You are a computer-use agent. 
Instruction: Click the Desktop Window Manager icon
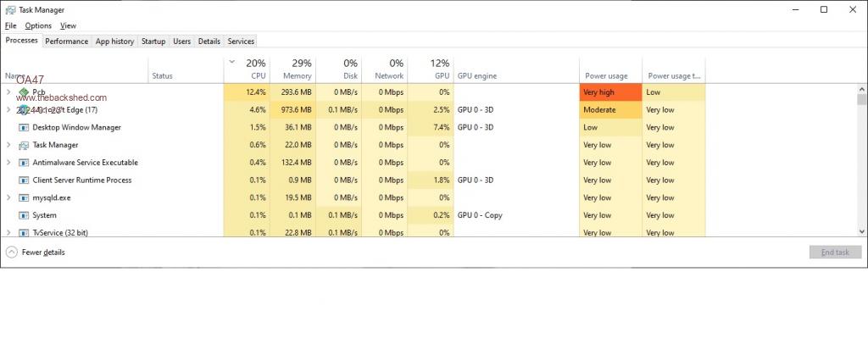tap(23, 127)
